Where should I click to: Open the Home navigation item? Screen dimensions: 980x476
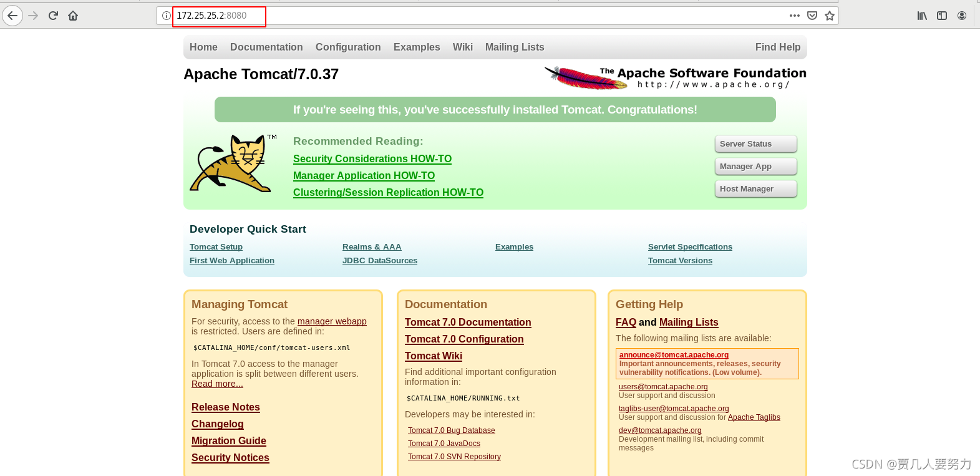203,47
